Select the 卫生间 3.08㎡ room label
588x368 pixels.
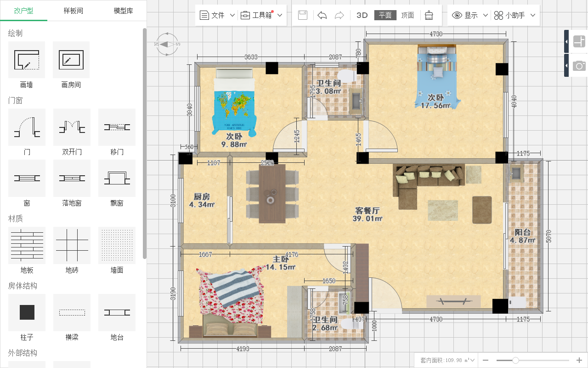(x=329, y=87)
